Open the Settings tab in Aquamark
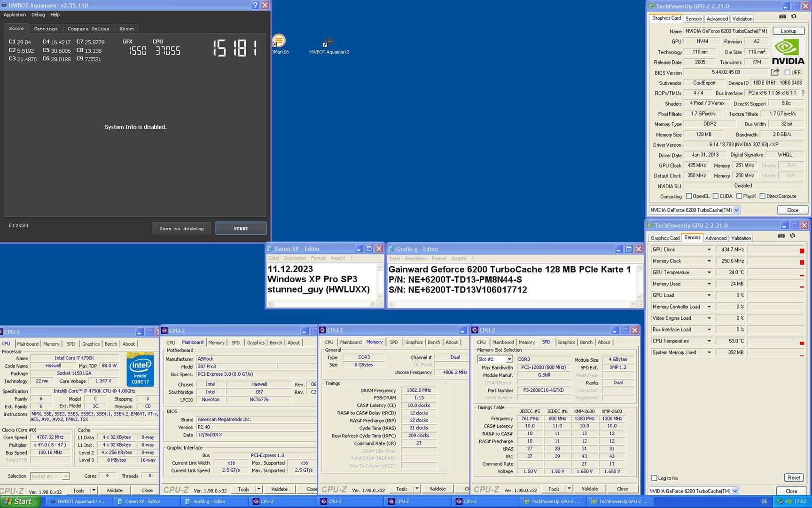Viewport: 812px width, 508px height. pos(46,29)
